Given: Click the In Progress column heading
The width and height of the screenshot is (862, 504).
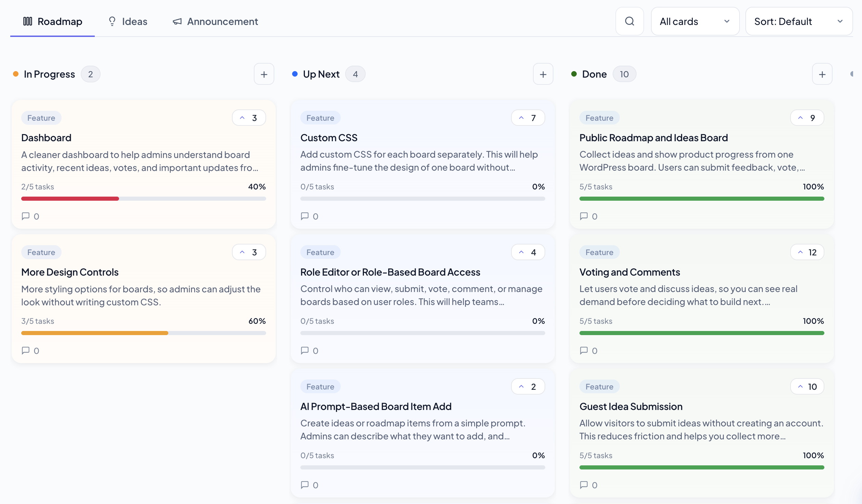Looking at the screenshot, I should click(x=49, y=74).
